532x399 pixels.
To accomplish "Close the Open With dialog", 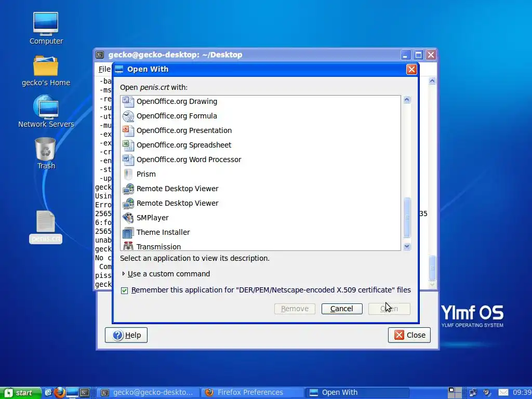I will click(411, 69).
